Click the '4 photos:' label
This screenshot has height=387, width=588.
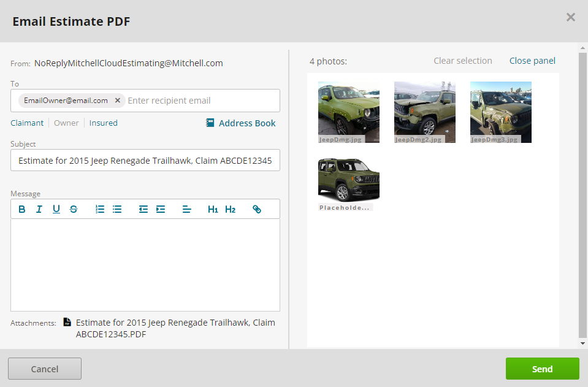click(x=328, y=61)
